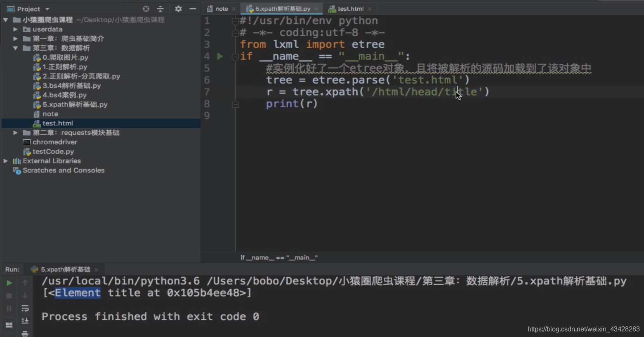Rerun program with green play button

click(x=9, y=283)
